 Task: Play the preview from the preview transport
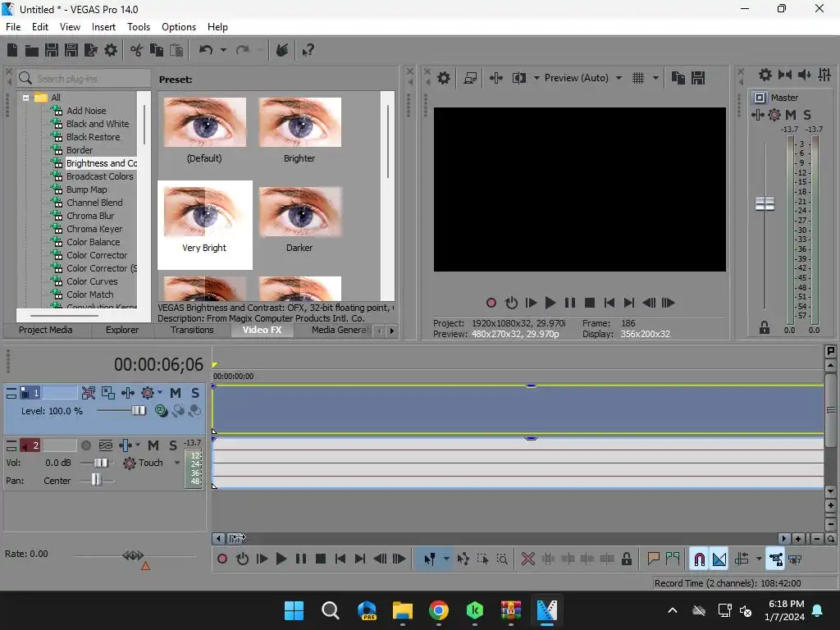tap(550, 304)
